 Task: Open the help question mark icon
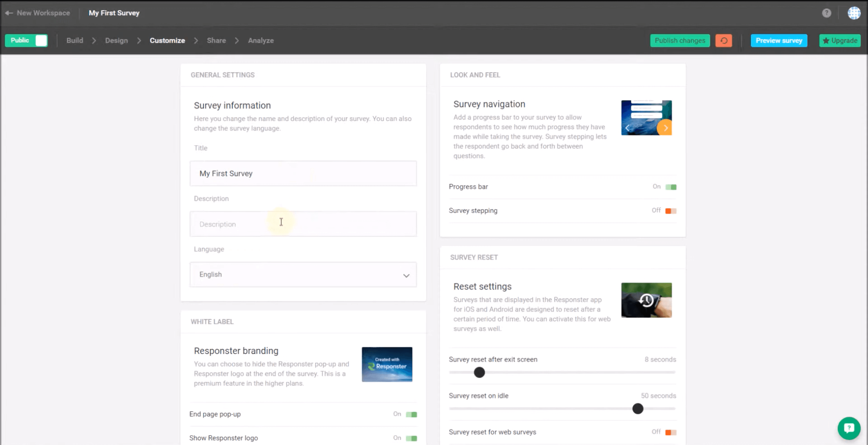point(826,13)
